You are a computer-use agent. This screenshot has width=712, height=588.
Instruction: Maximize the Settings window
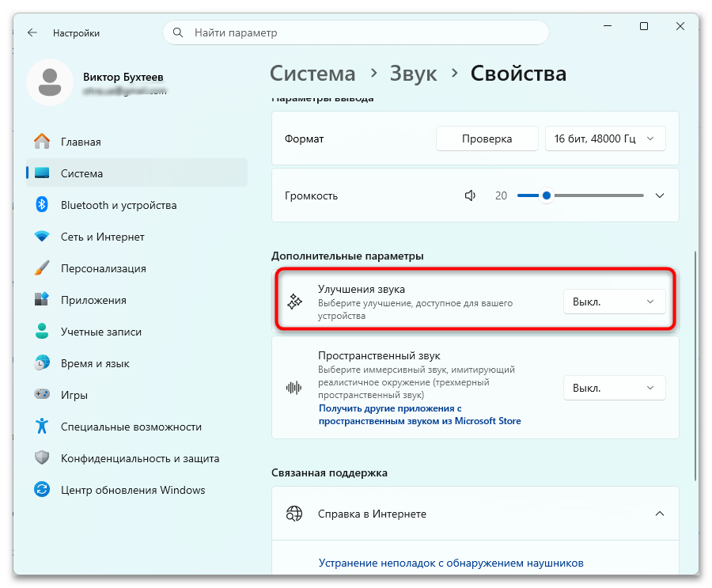point(644,26)
